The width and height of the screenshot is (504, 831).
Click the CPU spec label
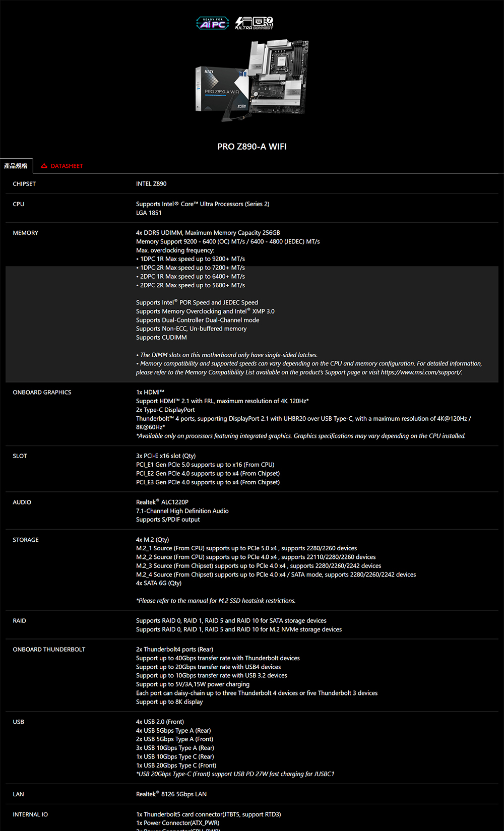coord(19,204)
